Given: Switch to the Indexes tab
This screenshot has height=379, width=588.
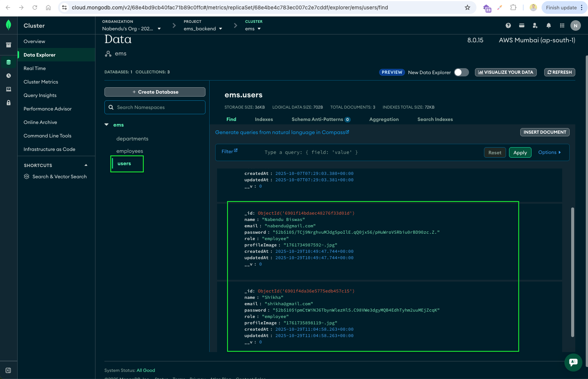Looking at the screenshot, I should click(264, 119).
